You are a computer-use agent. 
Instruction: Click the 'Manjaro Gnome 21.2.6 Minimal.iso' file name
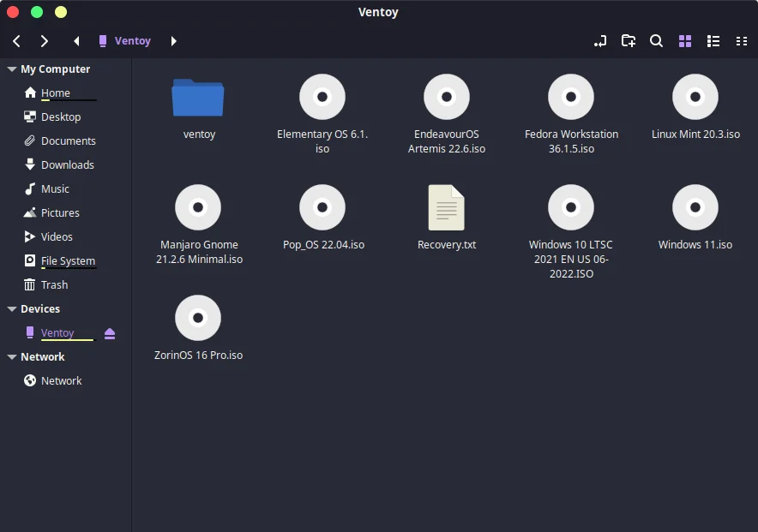(199, 252)
